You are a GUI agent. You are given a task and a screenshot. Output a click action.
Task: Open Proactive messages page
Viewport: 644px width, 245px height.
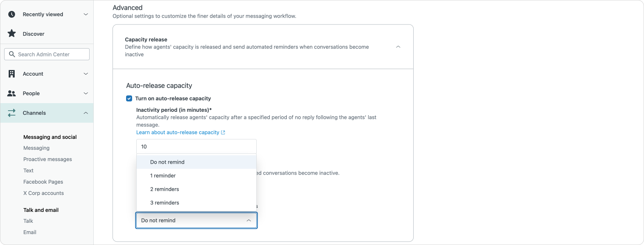point(47,159)
